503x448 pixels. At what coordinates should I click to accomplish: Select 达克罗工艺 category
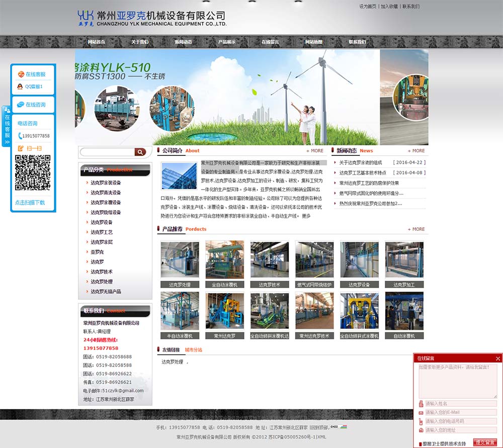[102, 232]
